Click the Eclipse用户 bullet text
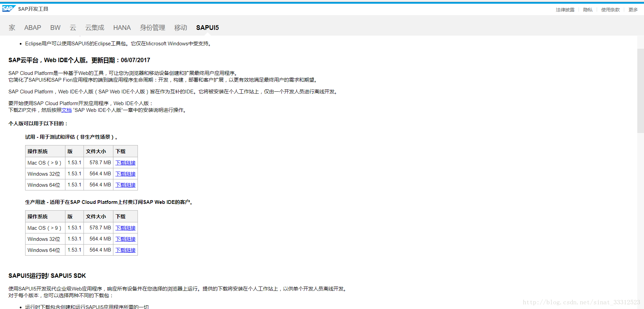This screenshot has width=644, height=309. tap(119, 44)
